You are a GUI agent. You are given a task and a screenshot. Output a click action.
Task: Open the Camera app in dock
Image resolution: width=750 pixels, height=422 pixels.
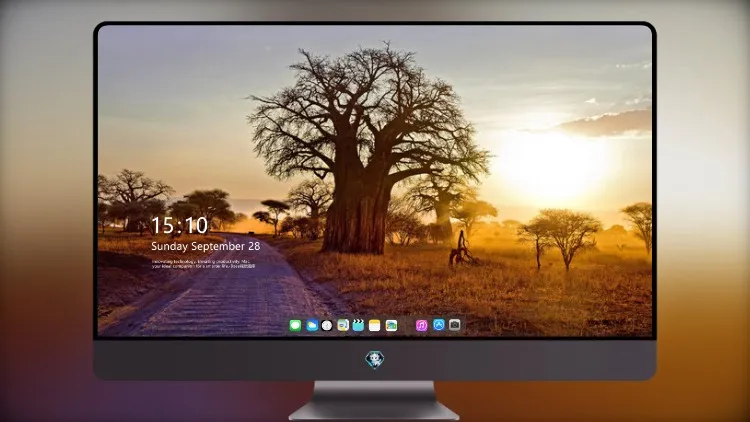pyautogui.click(x=455, y=325)
